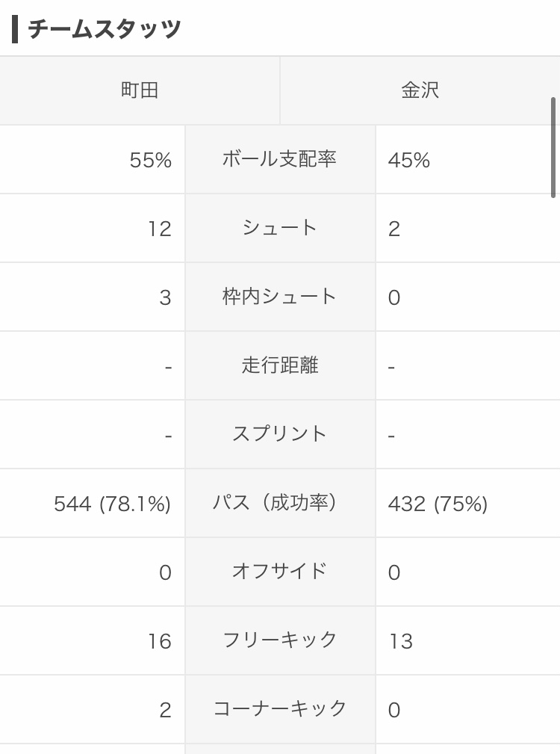The width and height of the screenshot is (560, 754).
Task: Click 金沢's 432 (75%) pass value
Action: (x=438, y=504)
